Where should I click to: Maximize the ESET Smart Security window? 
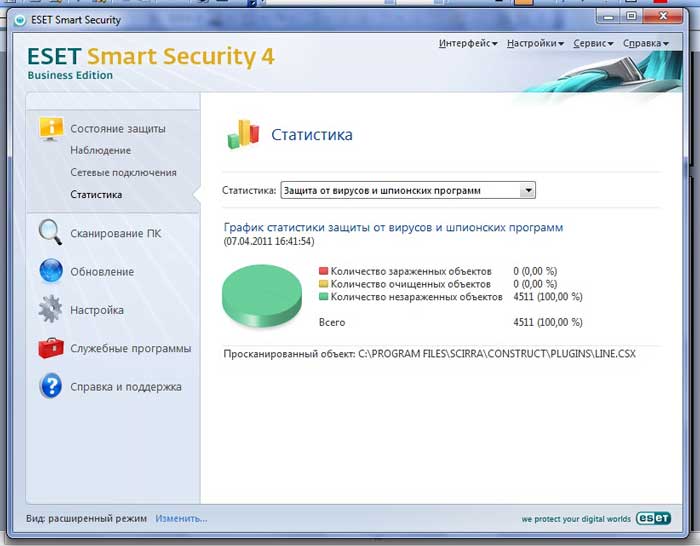631,17
